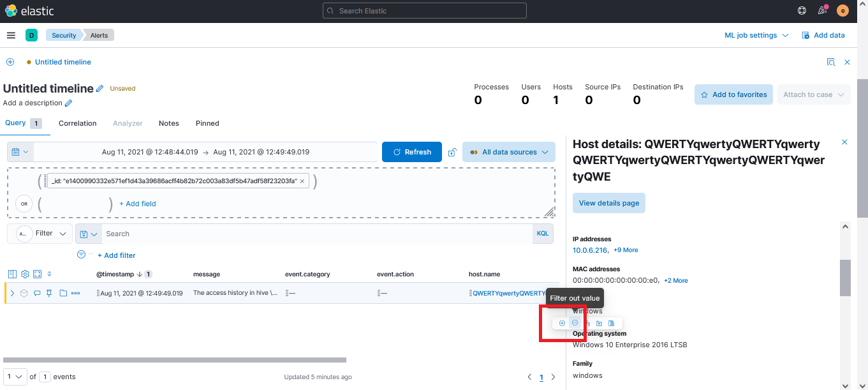Open the field browser icon in table header

pos(12,274)
